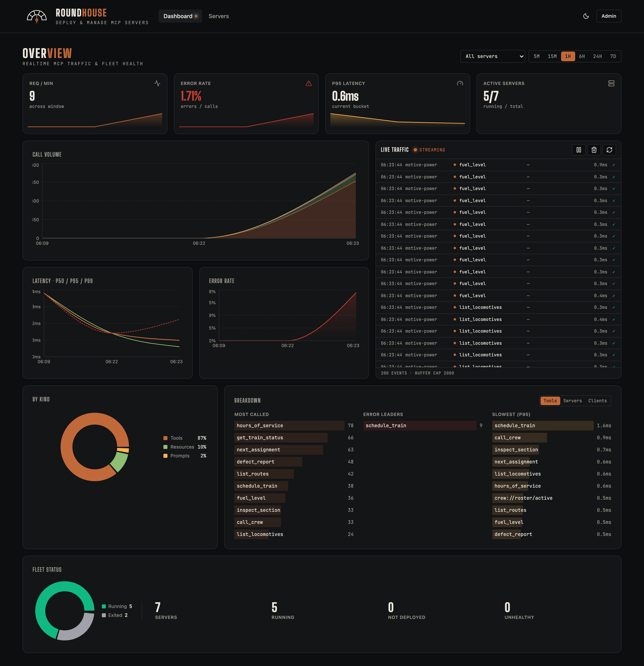
Task: Click the warning triangle on the Error Rate card
Action: pos(309,83)
